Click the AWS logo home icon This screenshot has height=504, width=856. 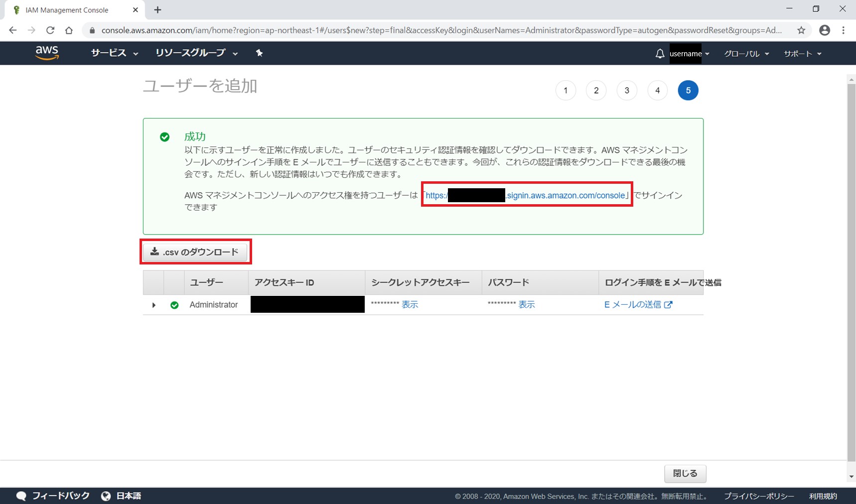click(47, 53)
